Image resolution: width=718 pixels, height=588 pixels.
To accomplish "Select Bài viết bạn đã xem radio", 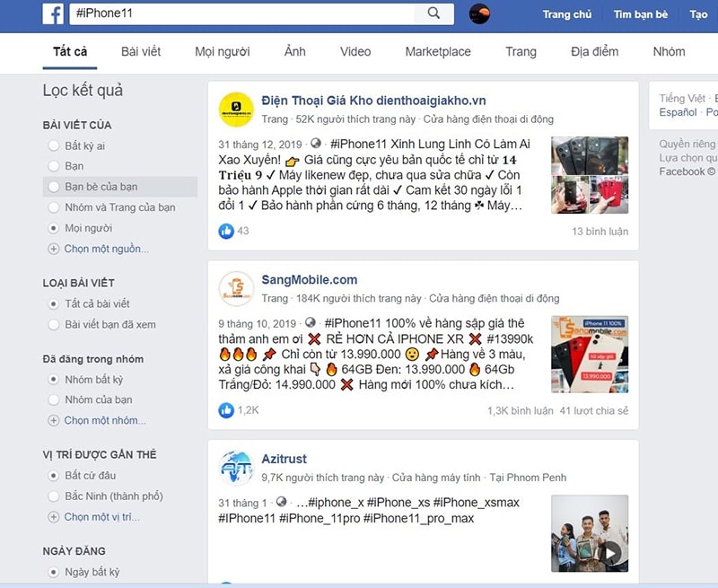I will [x=54, y=324].
